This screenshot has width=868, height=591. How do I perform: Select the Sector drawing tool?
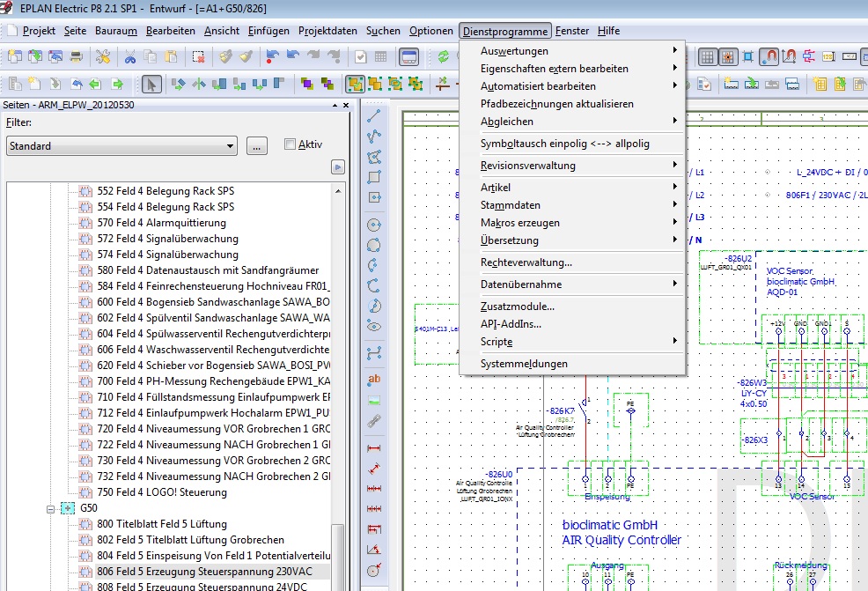coord(374,306)
